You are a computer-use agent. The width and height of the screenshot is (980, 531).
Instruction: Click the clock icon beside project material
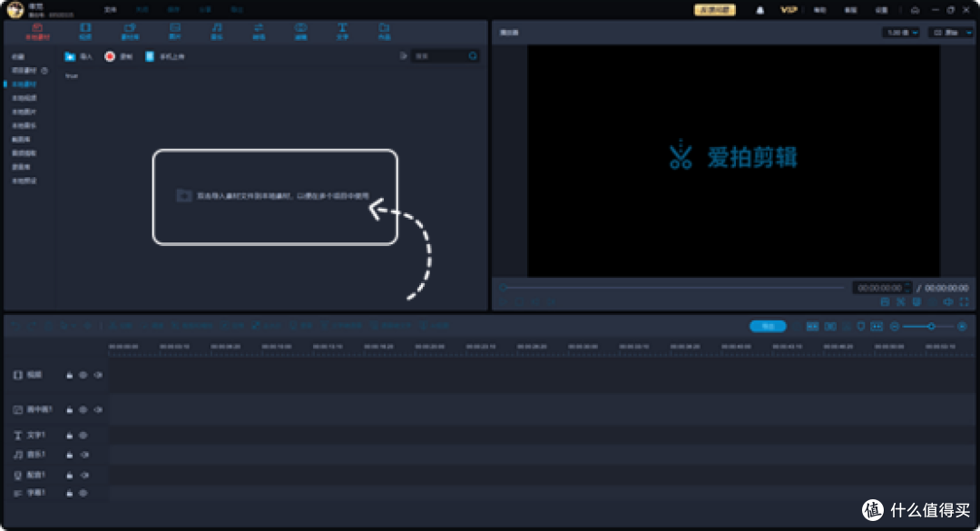44,71
